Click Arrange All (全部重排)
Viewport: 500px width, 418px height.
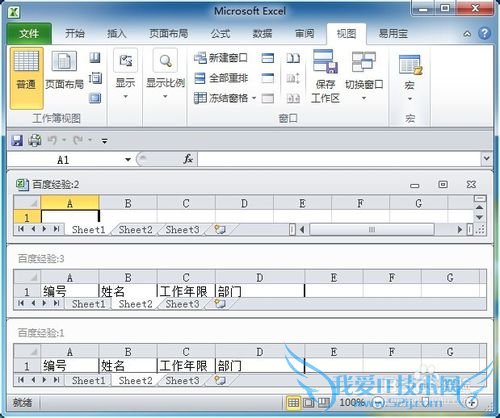[x=221, y=78]
